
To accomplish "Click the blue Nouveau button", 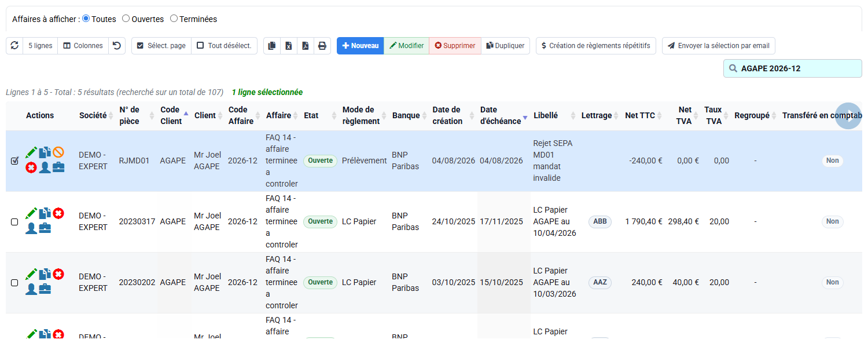I will click(361, 46).
